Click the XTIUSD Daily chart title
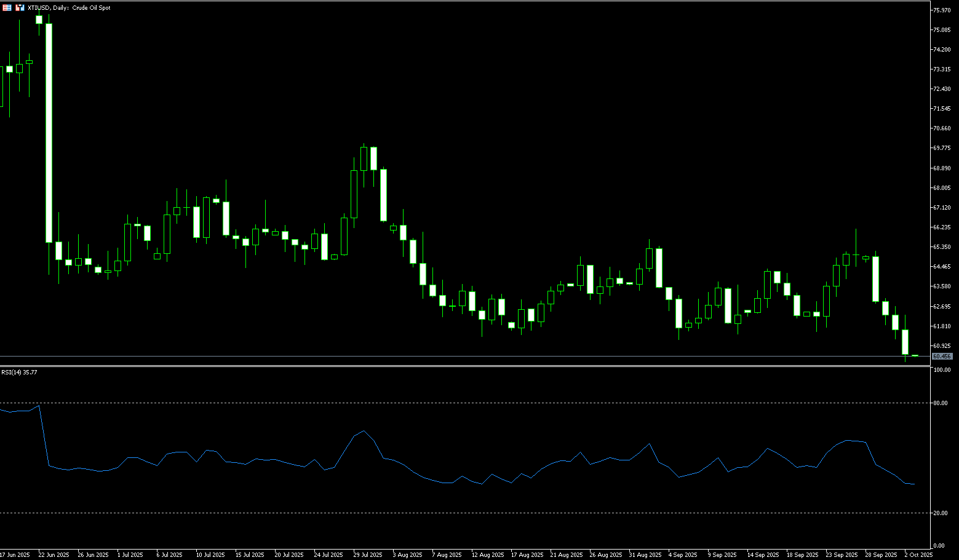959x560 pixels. 69,8
